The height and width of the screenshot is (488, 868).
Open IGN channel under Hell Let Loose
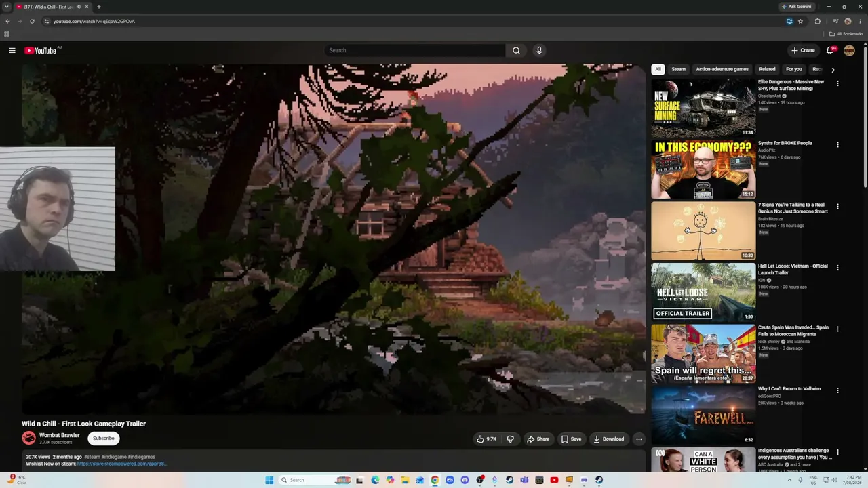pyautogui.click(x=762, y=280)
